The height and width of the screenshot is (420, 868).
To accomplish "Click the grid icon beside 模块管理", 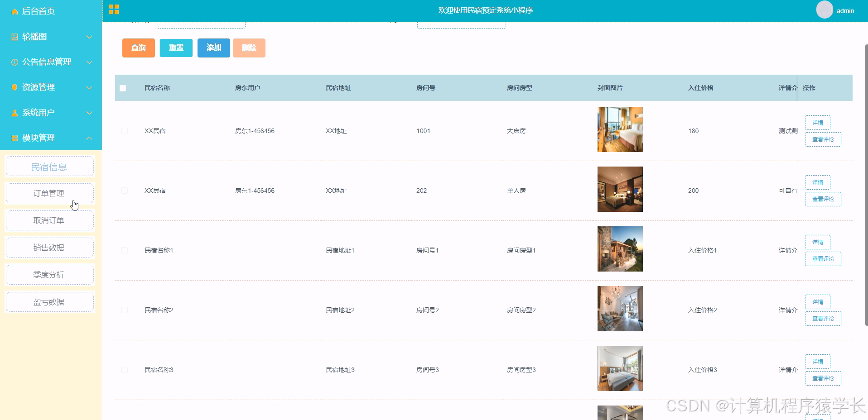I will [x=14, y=138].
